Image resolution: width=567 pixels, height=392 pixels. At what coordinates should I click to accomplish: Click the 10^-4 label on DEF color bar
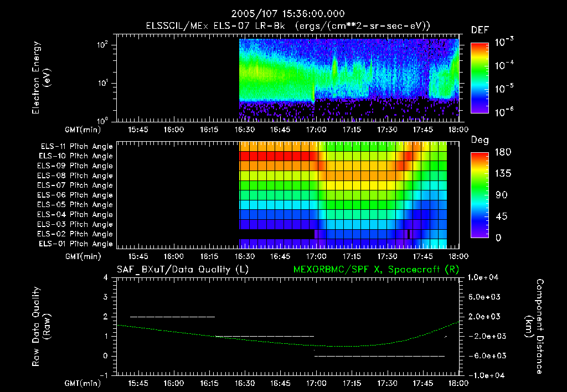[x=504, y=65]
